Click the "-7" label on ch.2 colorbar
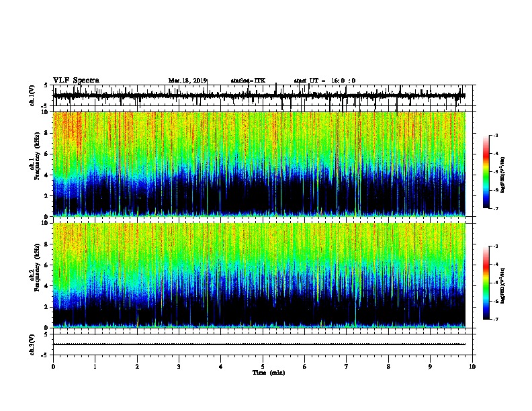The height and width of the screenshot is (411, 532). (x=496, y=319)
